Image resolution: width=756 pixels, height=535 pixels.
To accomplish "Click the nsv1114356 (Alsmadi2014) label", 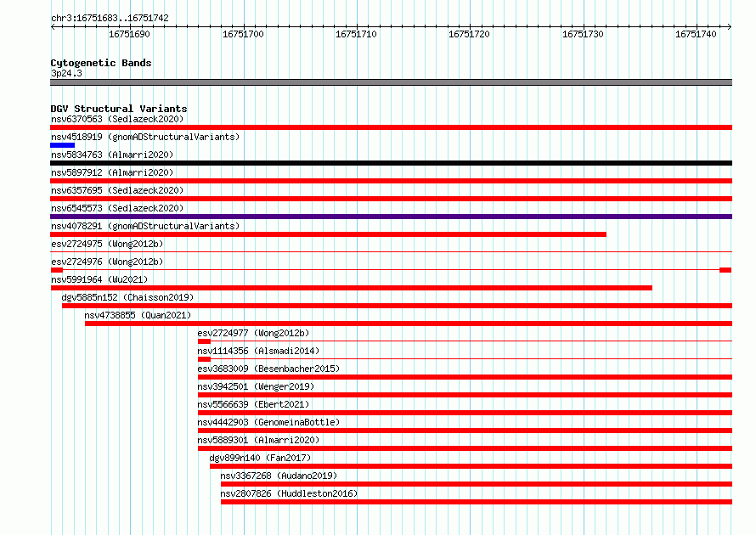I will click(x=258, y=351).
